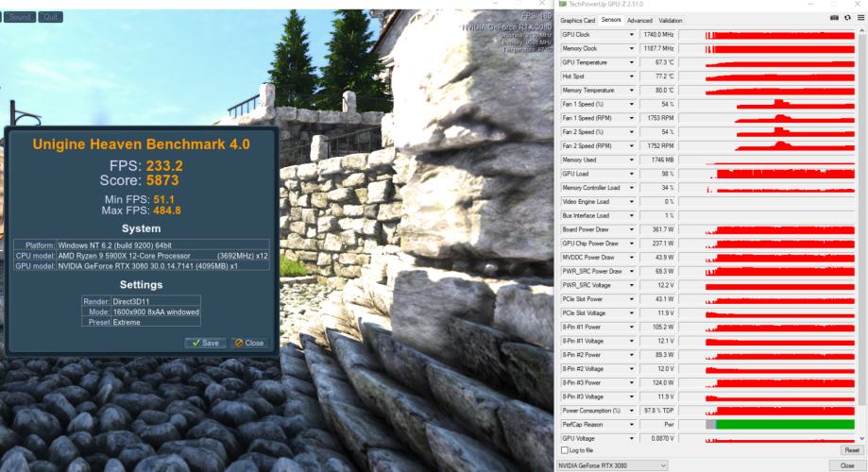Open the Memory Controller Load dropdown
The image size is (868, 472).
tap(631, 188)
